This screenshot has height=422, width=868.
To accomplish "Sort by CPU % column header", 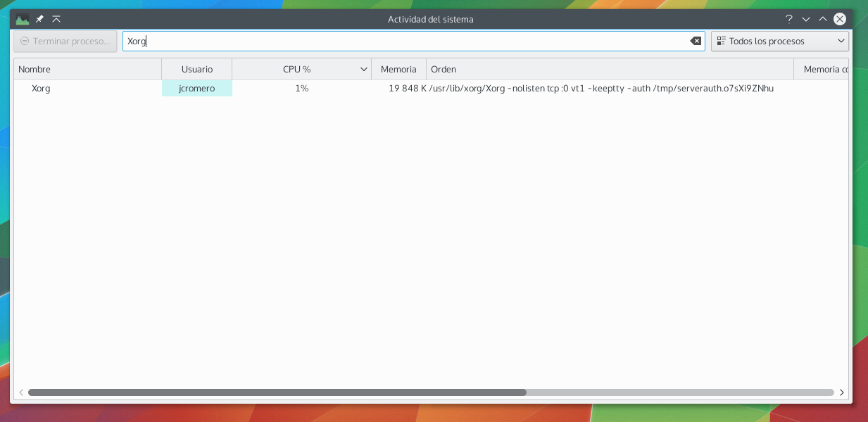I will [301, 69].
